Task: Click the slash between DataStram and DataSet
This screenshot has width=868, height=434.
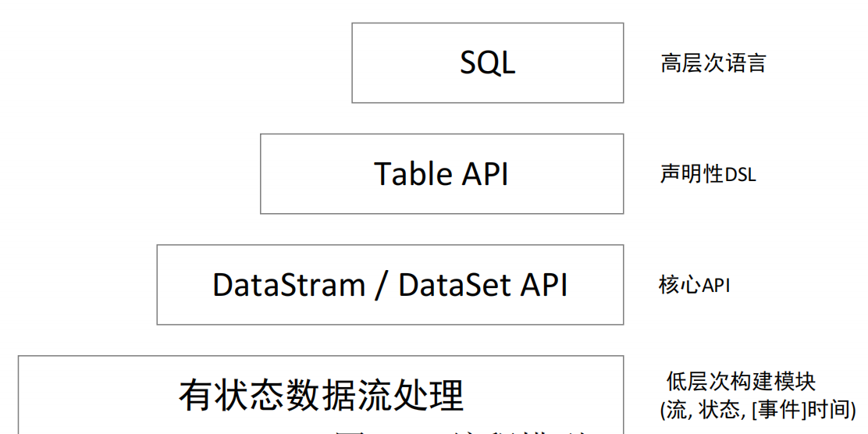Action: point(381,285)
